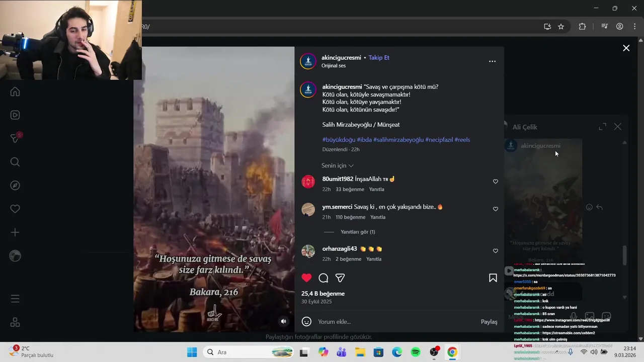Adjust the Ali Çelik chat scrollbar thumb
Screen dimensions: 644x362
coord(625,255)
